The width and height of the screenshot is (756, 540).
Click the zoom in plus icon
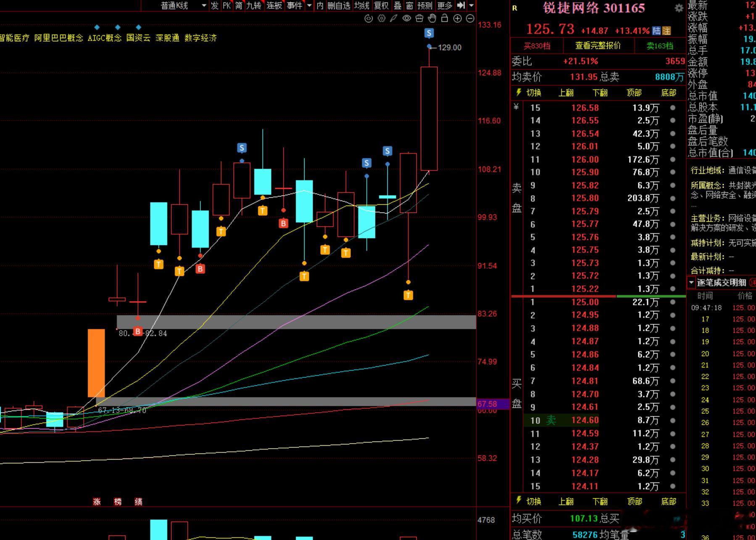click(458, 18)
